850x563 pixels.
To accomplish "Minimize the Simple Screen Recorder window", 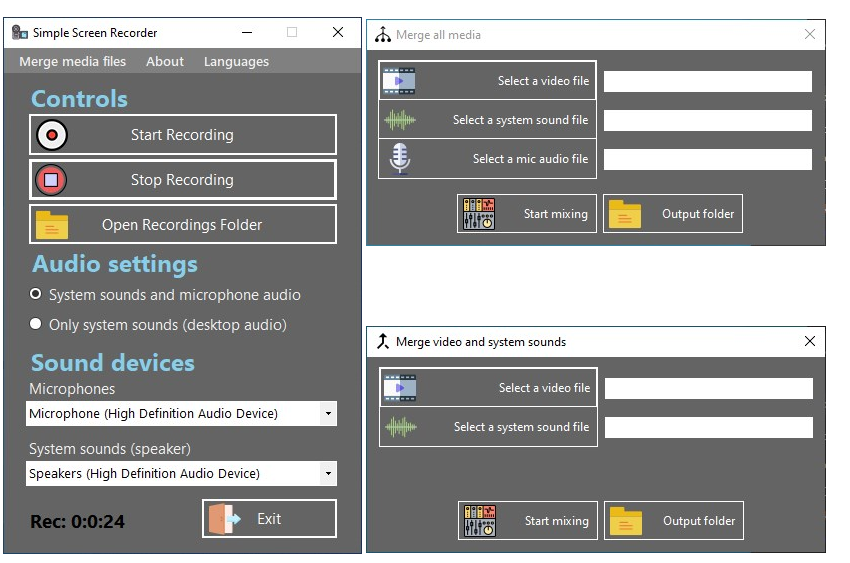I will click(x=247, y=33).
